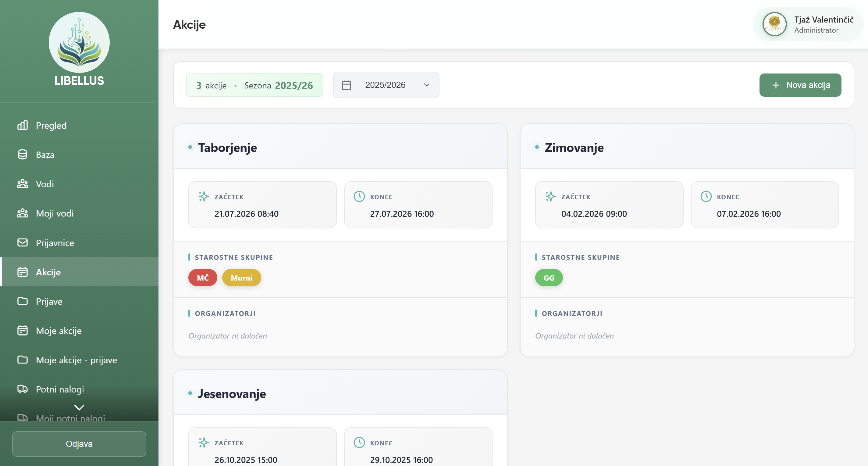Click the Baza database icon
This screenshot has width=868, height=466.
[x=23, y=154]
